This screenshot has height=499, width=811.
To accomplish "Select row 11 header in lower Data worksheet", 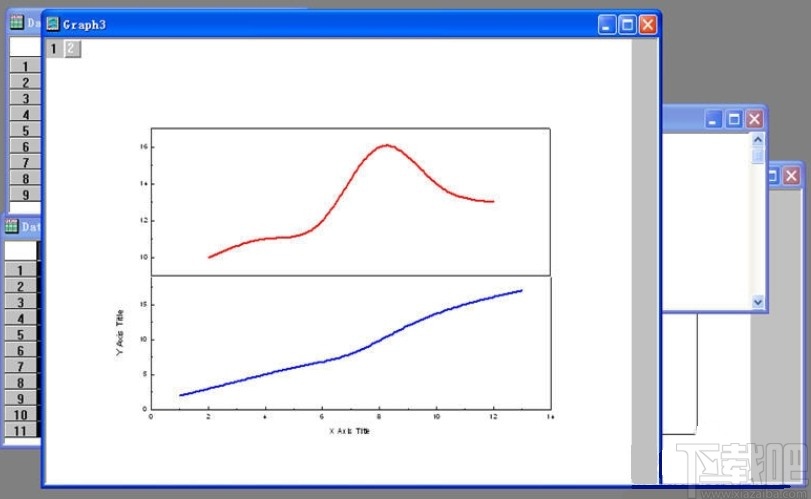I will point(21,430).
